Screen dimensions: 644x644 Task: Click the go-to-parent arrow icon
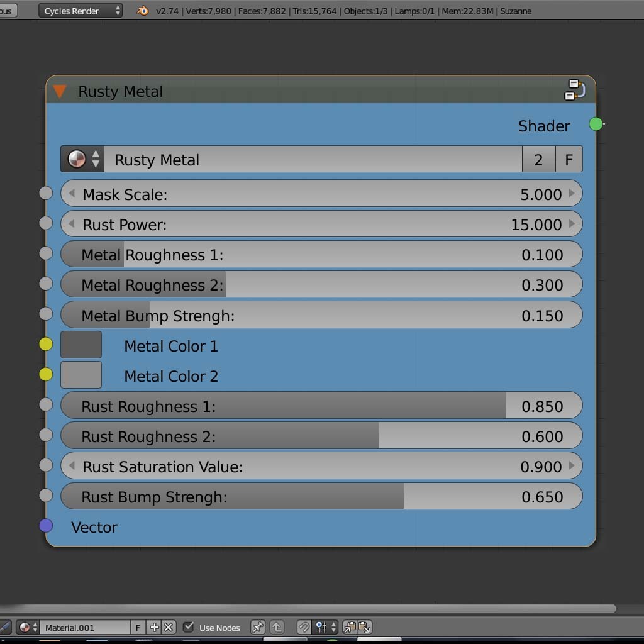278,627
